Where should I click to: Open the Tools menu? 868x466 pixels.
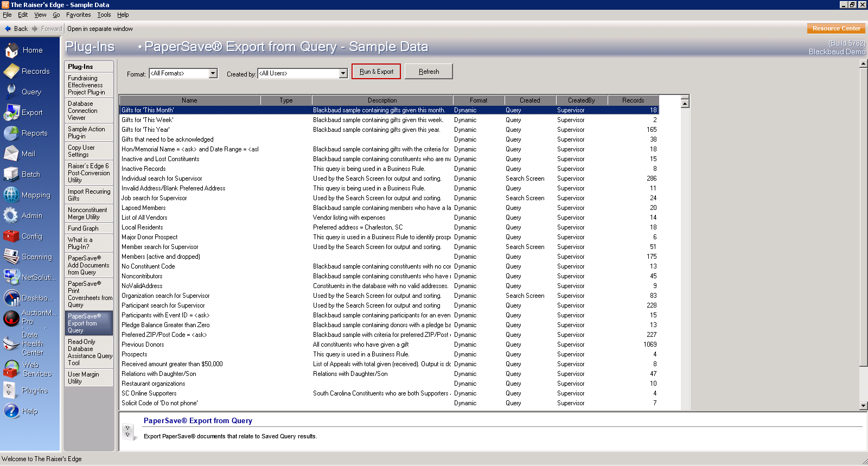click(104, 15)
